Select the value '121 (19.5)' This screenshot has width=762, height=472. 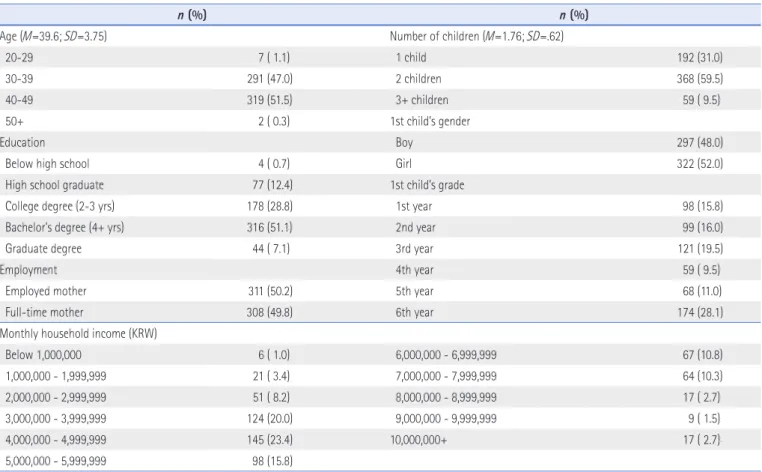point(701,249)
